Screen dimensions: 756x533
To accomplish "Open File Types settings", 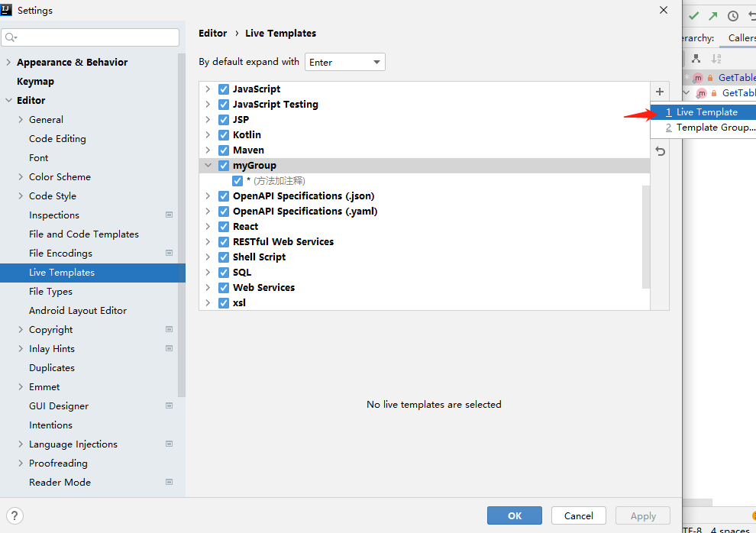I will tap(50, 292).
